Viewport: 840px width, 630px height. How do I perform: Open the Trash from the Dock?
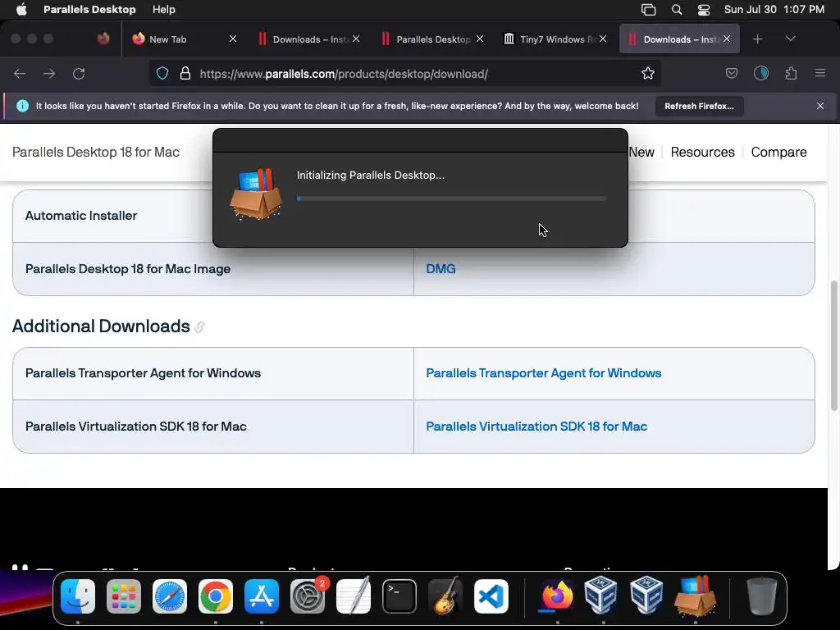click(x=761, y=596)
